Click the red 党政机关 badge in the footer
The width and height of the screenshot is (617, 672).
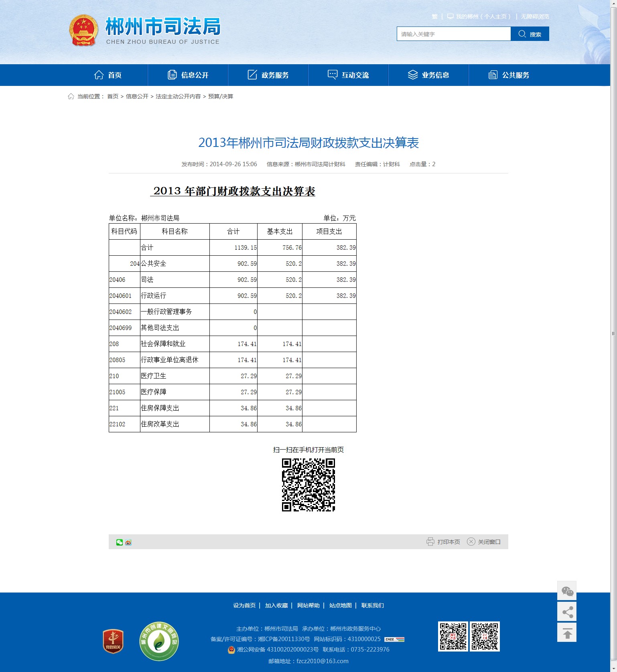pos(113,641)
